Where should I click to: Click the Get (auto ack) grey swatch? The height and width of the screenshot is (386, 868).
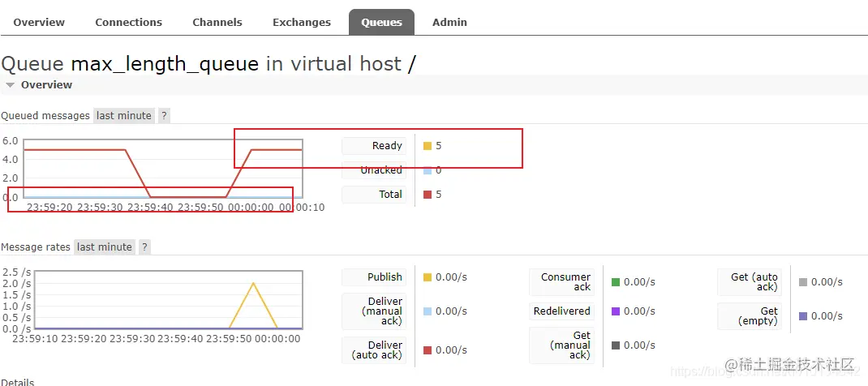(x=803, y=282)
